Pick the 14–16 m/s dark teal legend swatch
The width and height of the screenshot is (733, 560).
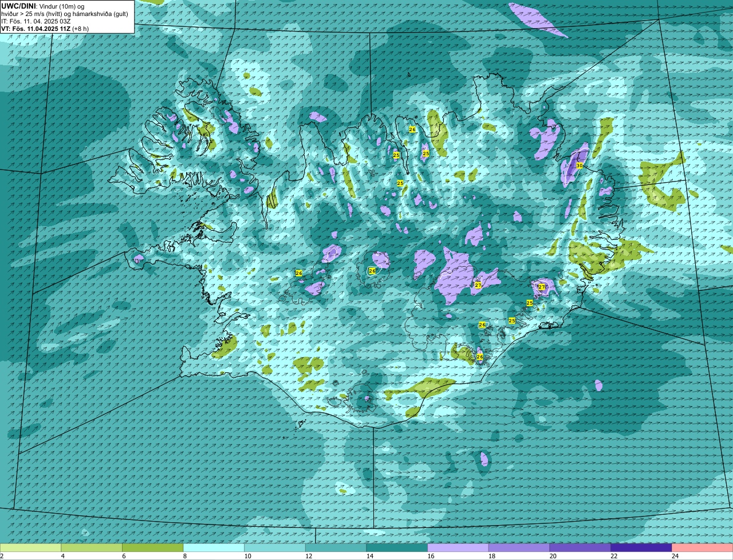[x=397, y=548]
